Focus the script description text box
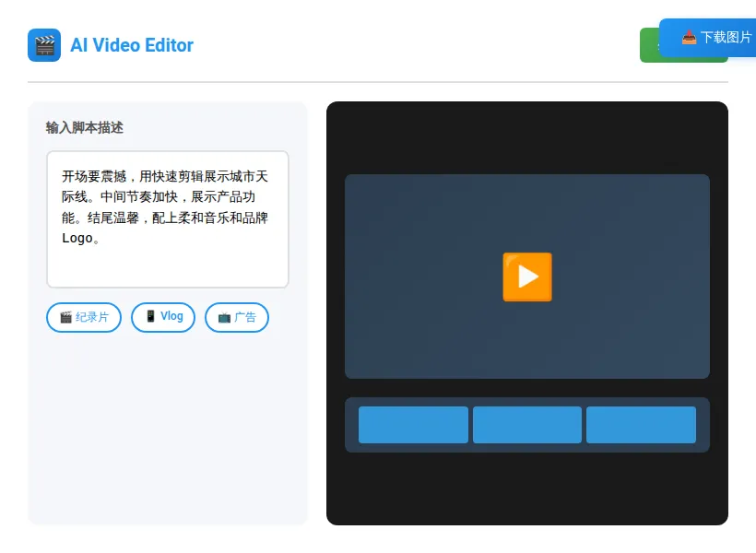The image size is (756, 553). pyautogui.click(x=168, y=219)
